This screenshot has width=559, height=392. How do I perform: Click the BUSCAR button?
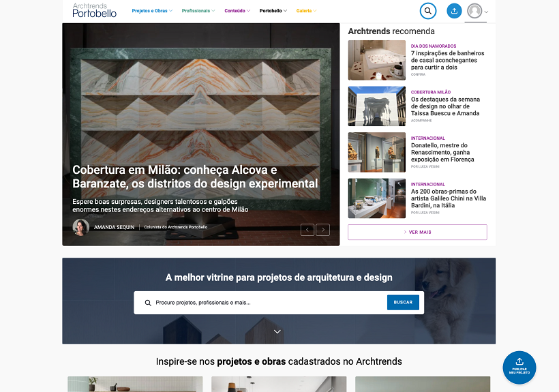403,303
